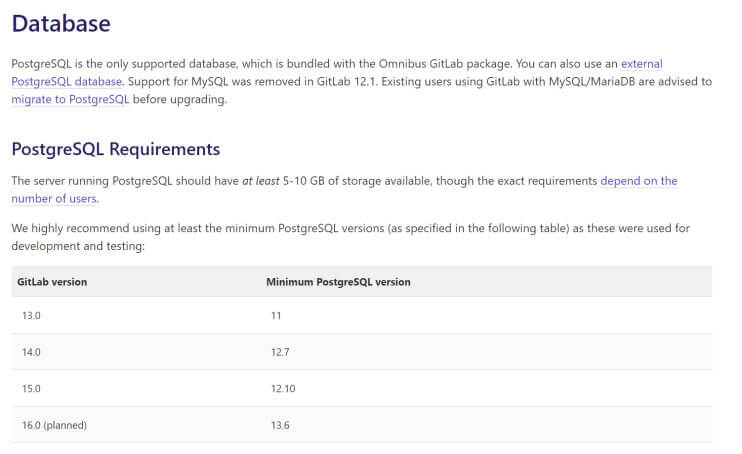The height and width of the screenshot is (454, 742).
Task: Click the Database page heading
Action: (61, 24)
